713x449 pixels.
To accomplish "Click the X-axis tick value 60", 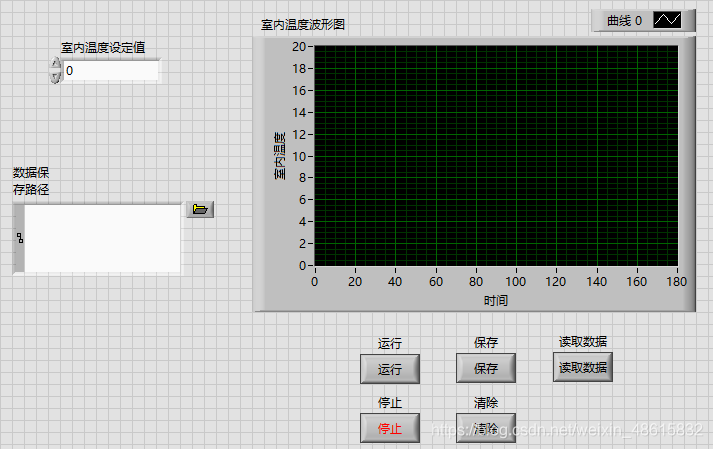I will click(436, 282).
